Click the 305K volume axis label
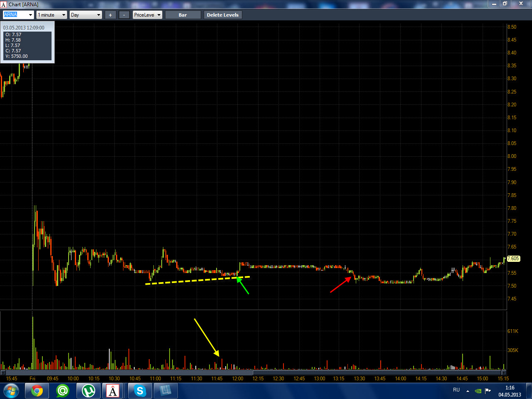The width and height of the screenshot is (532, 399). tap(513, 350)
